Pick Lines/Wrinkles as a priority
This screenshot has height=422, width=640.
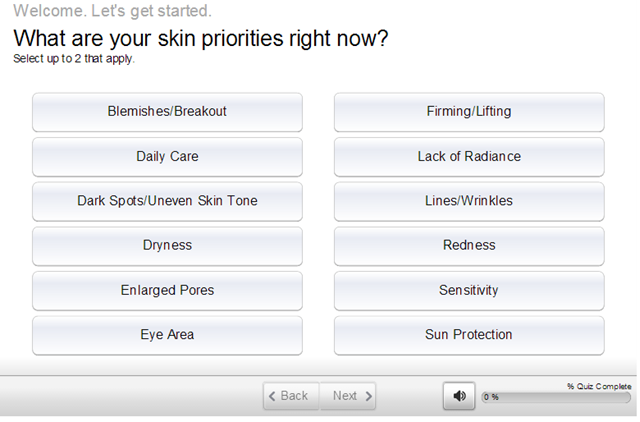tap(469, 201)
